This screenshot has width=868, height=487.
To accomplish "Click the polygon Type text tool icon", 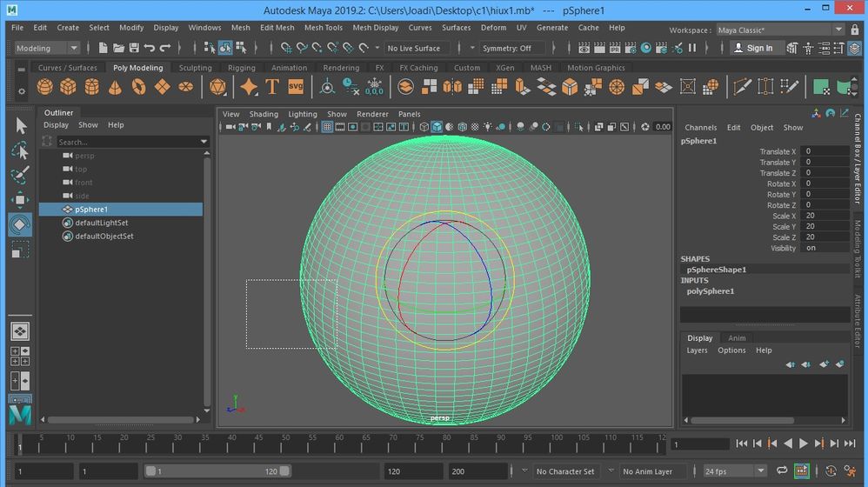I will click(x=272, y=87).
